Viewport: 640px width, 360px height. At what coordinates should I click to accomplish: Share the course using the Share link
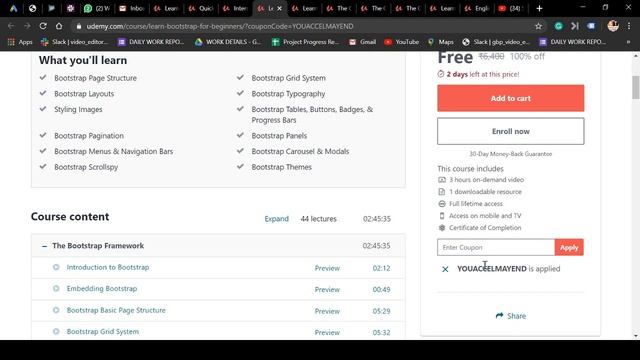(511, 316)
